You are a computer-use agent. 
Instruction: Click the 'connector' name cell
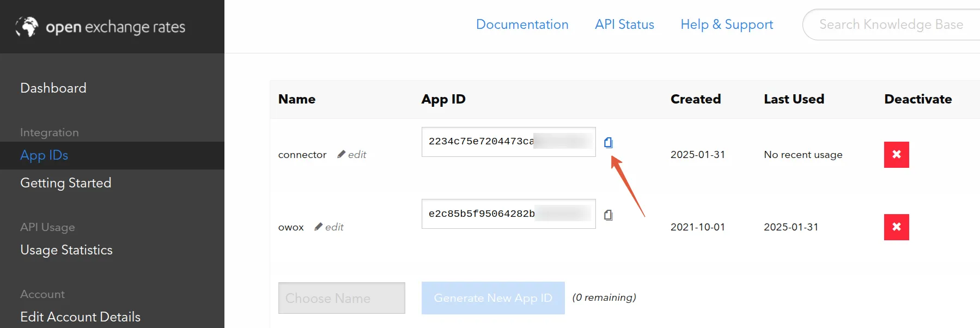tap(302, 155)
